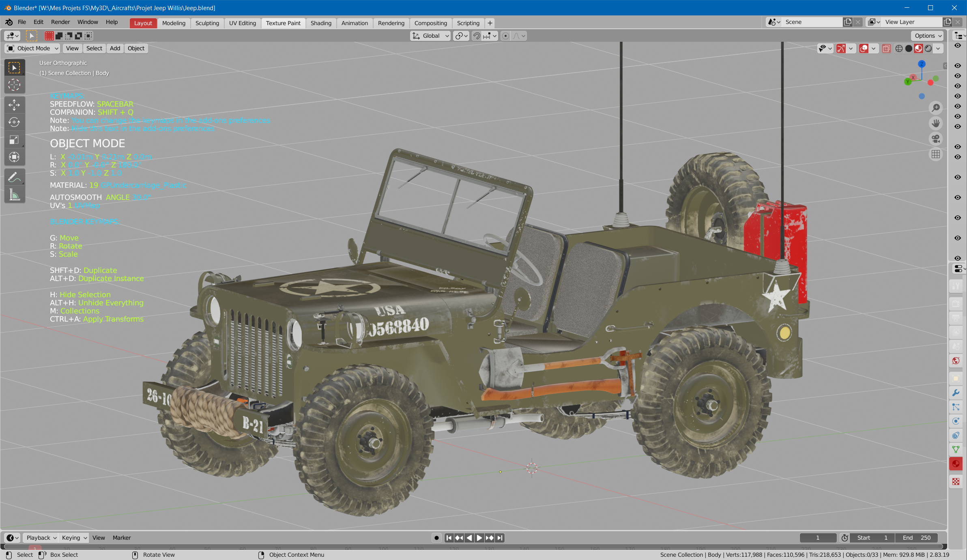Viewport: 967px width, 560px height.
Task: Toggle auto keying record button
Action: coord(436,538)
